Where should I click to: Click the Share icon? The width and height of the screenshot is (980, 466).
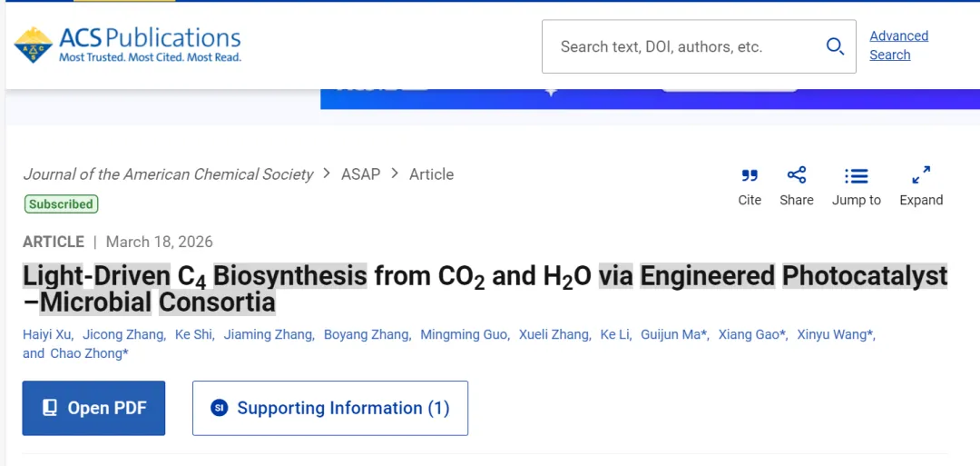pyautogui.click(x=797, y=175)
